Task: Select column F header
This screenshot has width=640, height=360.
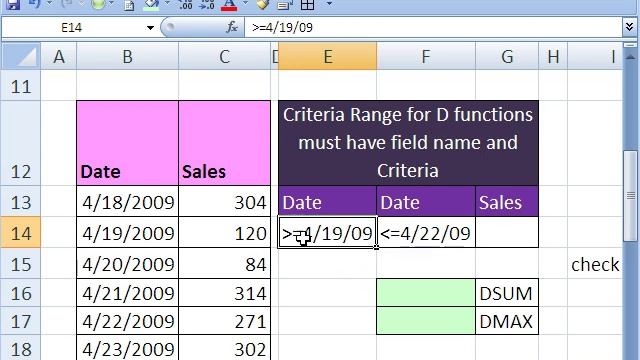Action: 426,56
